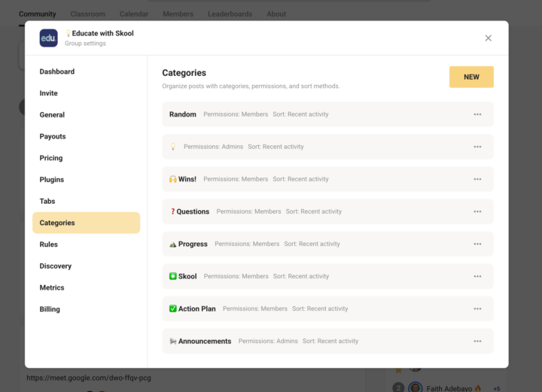Click the Categories heading
The height and width of the screenshot is (392, 542).
coord(184,73)
